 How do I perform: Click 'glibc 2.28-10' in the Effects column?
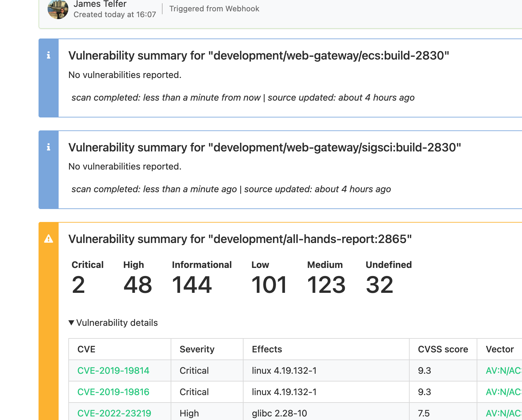pyautogui.click(x=279, y=413)
